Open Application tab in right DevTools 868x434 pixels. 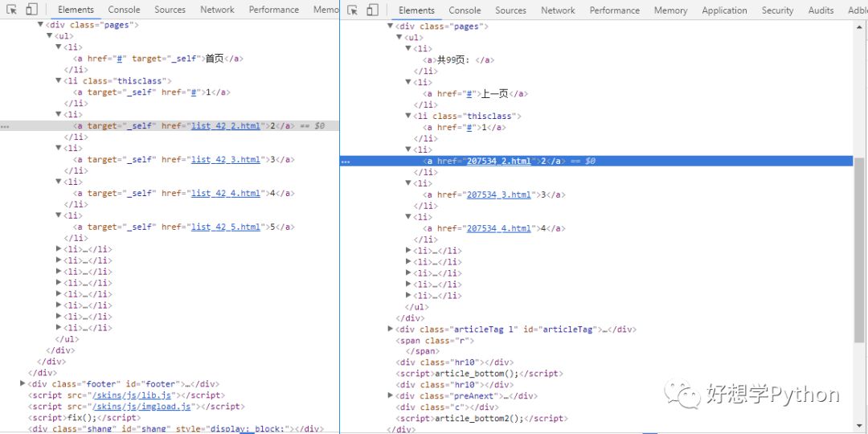[x=724, y=10]
